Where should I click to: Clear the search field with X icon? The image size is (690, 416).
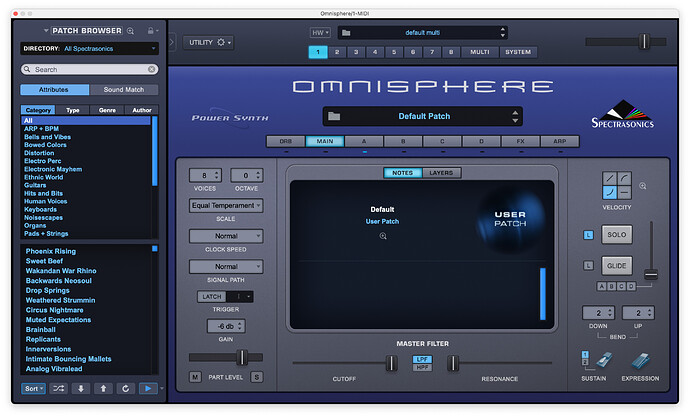(x=151, y=69)
